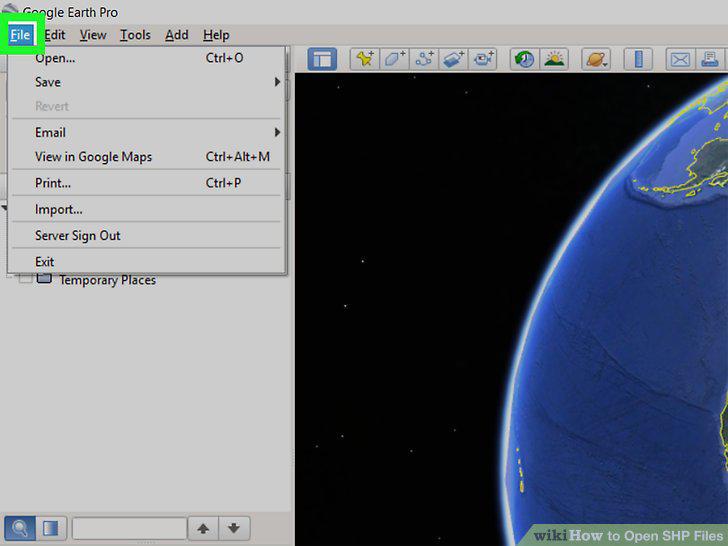
Task: Add a path using the toolbar icon
Action: pyautogui.click(x=424, y=59)
